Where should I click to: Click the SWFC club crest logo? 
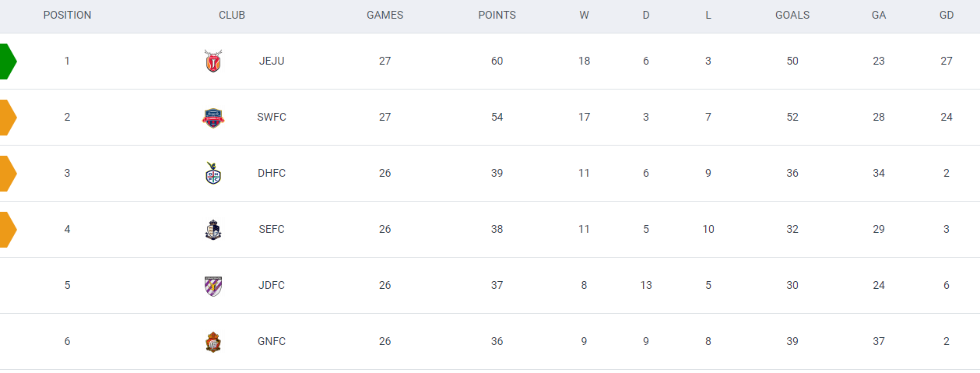click(213, 117)
